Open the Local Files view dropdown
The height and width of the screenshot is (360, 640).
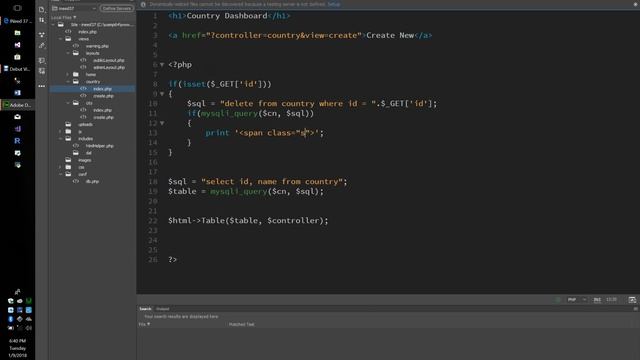(64, 18)
